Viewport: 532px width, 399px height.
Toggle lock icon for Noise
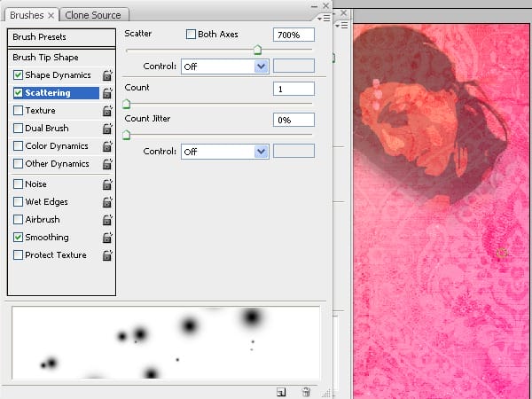[x=107, y=184]
